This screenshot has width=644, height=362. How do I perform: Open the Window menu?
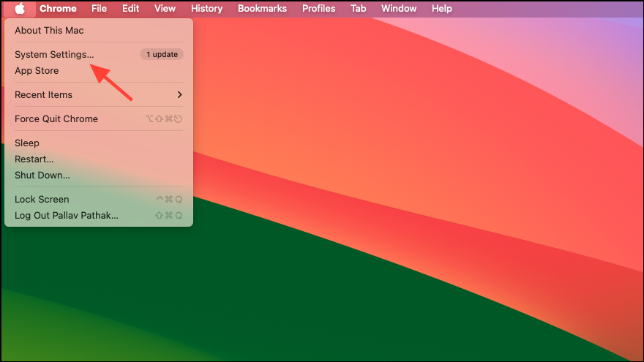click(399, 8)
